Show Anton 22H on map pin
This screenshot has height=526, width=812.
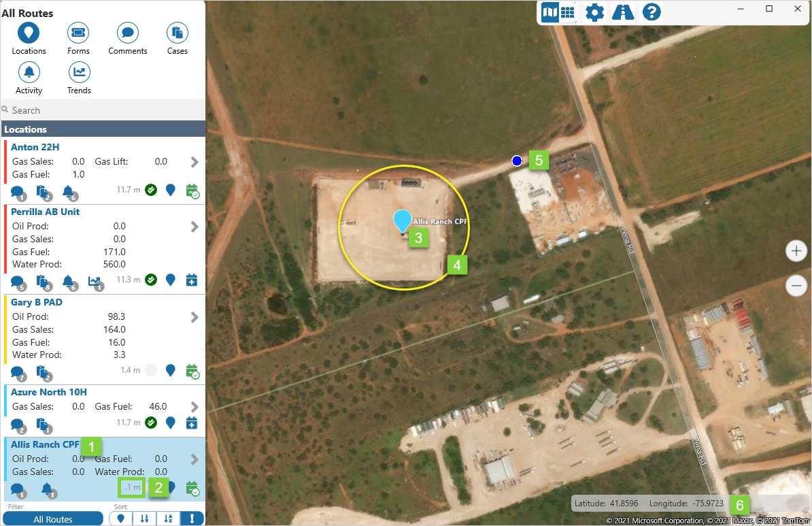click(171, 190)
